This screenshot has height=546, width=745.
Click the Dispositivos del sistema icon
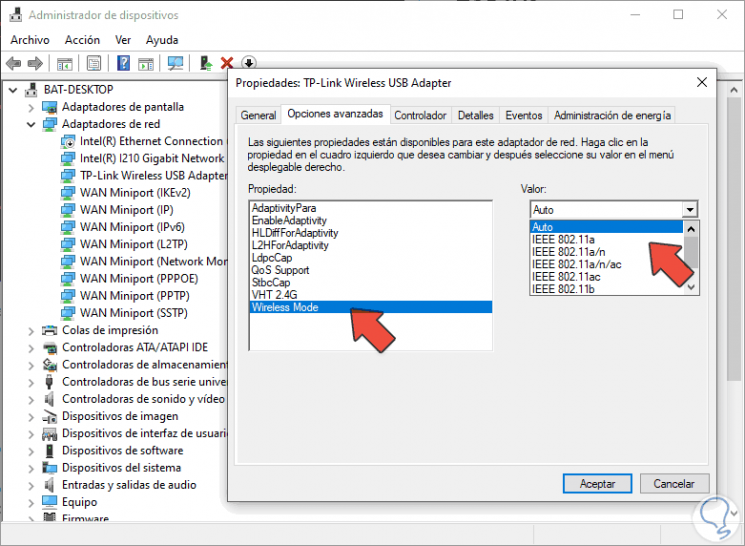49,468
